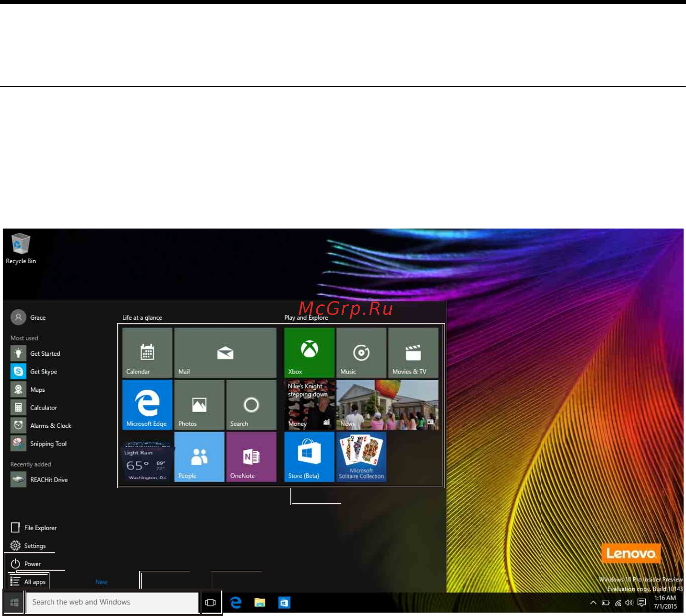686x616 pixels.
Task: Click the Play and Explore heading
Action: click(306, 317)
